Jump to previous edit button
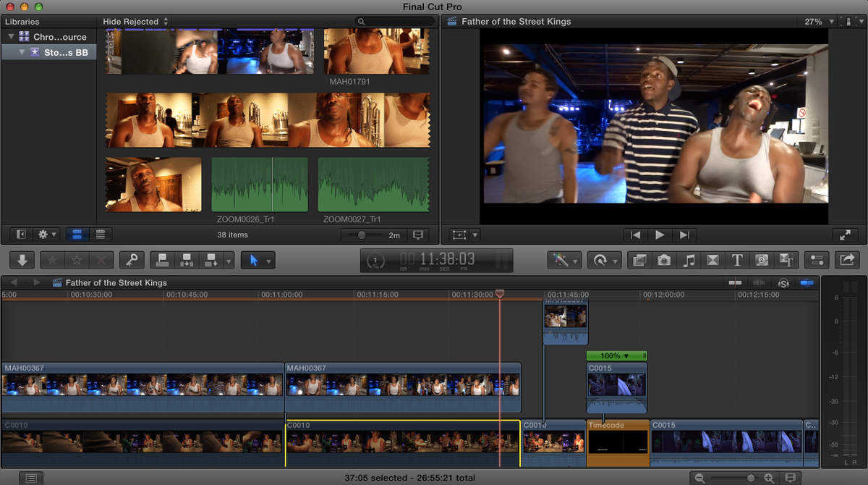This screenshot has height=485, width=868. (x=635, y=235)
